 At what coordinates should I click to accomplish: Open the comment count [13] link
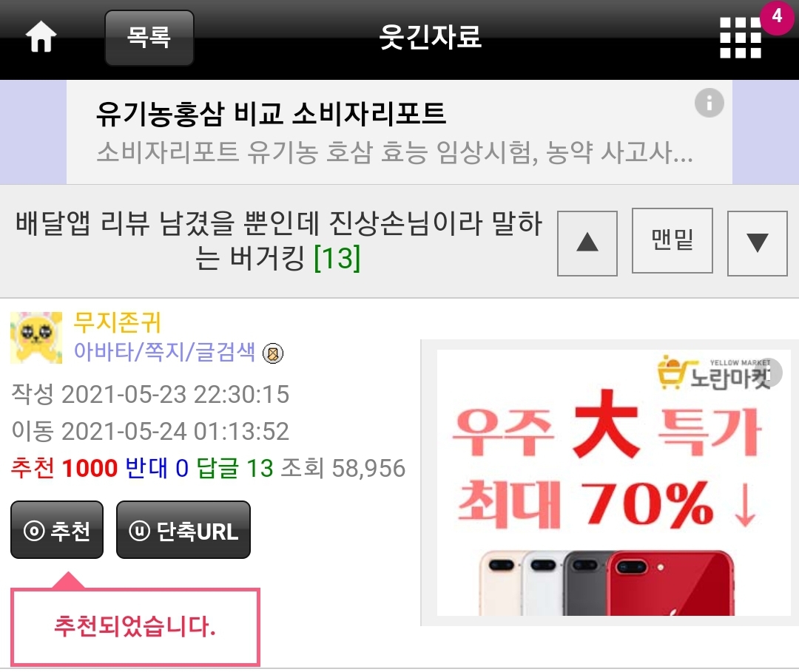[x=337, y=257]
